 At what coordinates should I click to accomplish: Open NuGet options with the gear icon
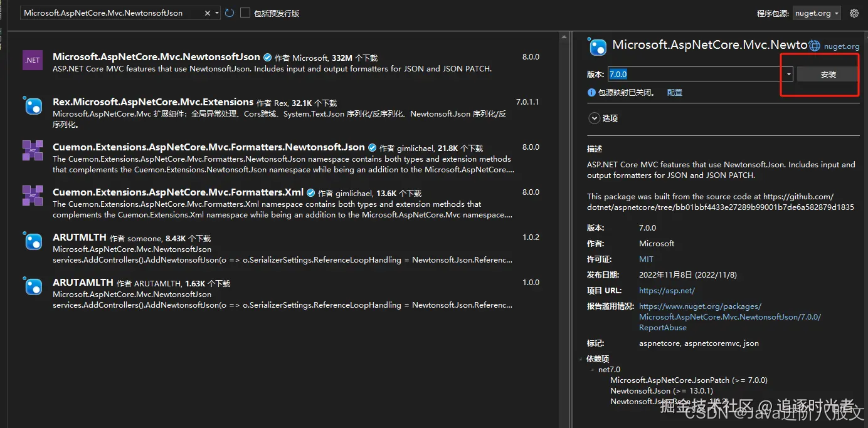(x=854, y=13)
